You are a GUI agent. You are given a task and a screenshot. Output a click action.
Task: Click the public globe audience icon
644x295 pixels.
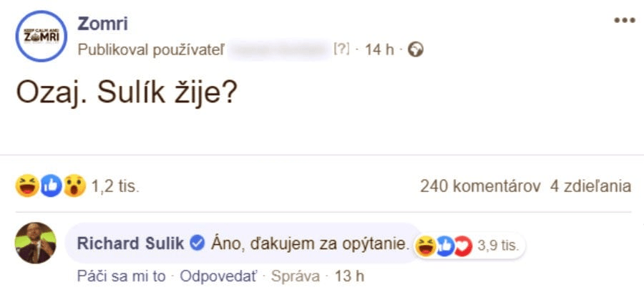pyautogui.click(x=415, y=49)
